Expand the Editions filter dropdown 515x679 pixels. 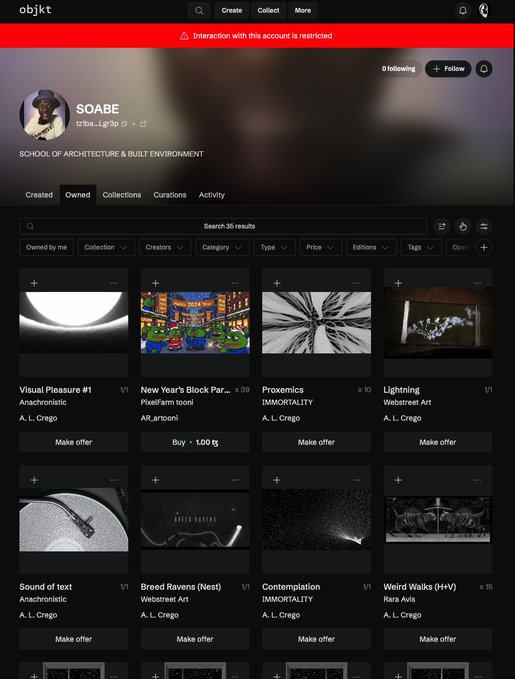tap(371, 247)
